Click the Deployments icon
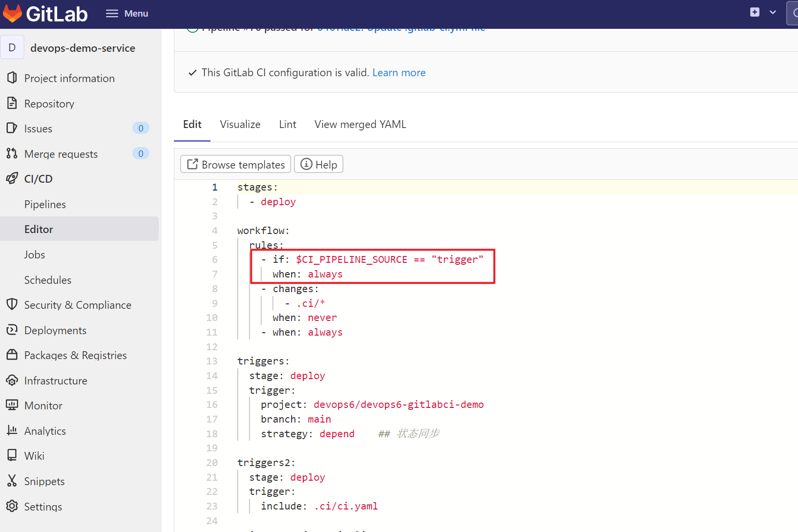The image size is (798, 532). click(x=12, y=330)
